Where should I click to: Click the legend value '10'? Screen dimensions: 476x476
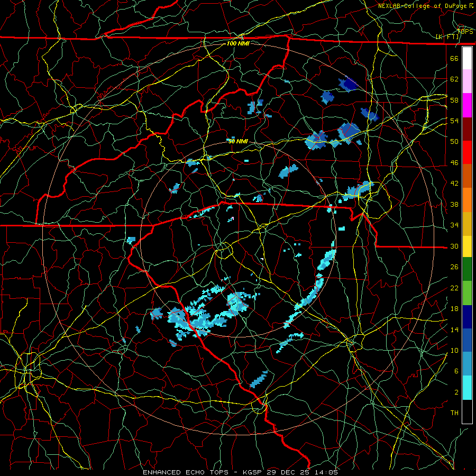pos(454,350)
